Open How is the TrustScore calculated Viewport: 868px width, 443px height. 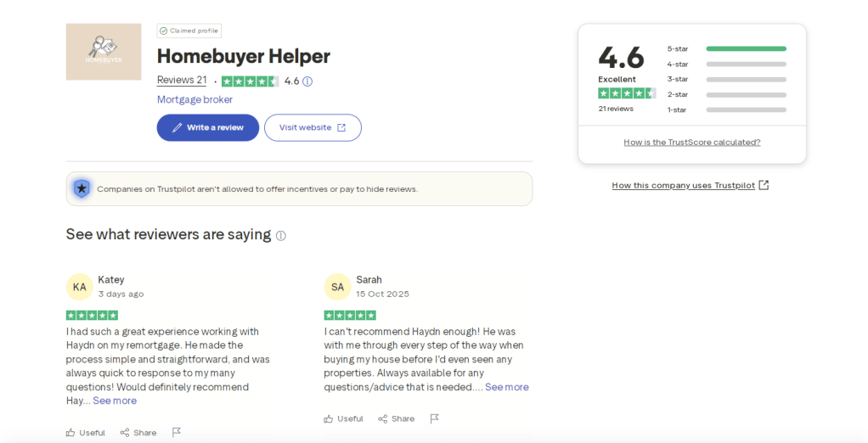692,142
